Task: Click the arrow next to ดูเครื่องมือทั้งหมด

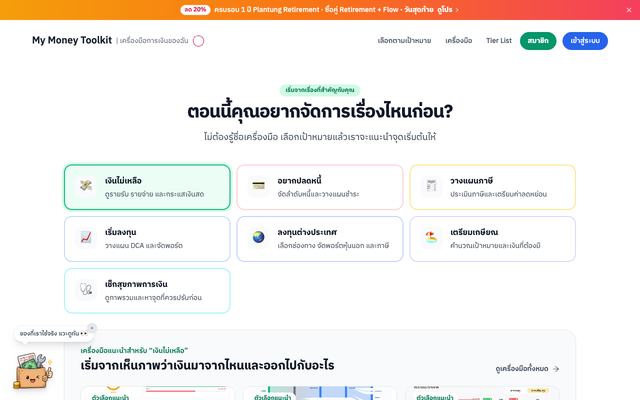Action: click(556, 369)
